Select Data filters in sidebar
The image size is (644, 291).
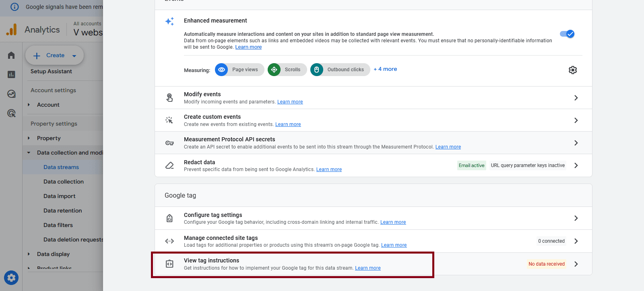58,225
